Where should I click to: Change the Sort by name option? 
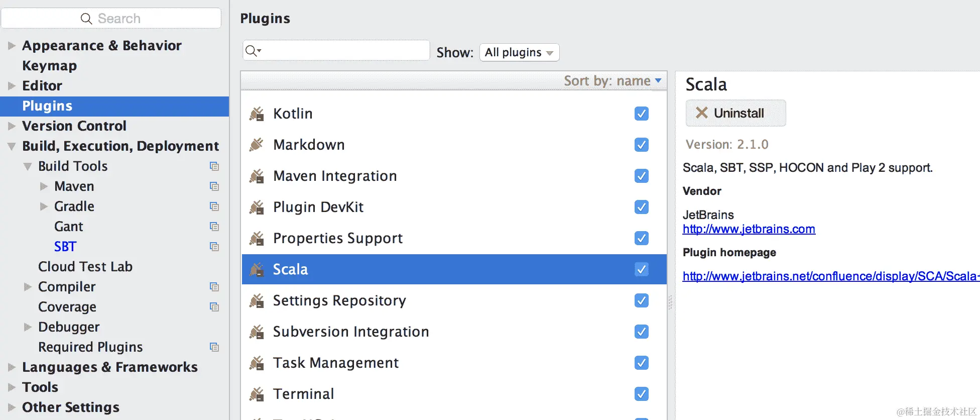612,81
